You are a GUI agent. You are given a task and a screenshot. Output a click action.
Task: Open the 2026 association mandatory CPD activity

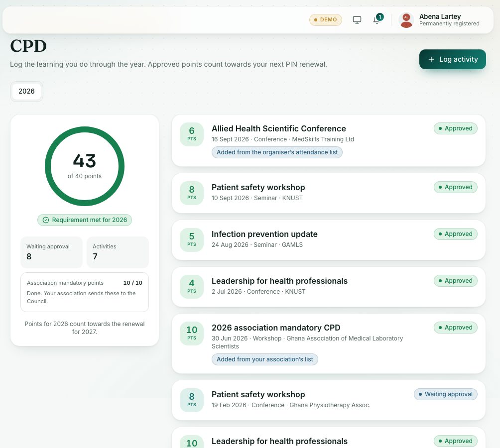click(329, 343)
